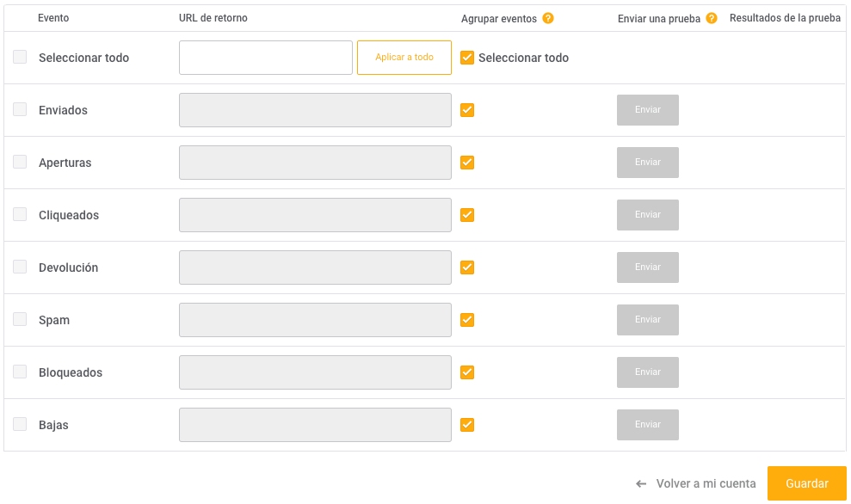Viewport: 851px width, 504px height.
Task: Click the Enviados return URL field
Action: coord(315,110)
